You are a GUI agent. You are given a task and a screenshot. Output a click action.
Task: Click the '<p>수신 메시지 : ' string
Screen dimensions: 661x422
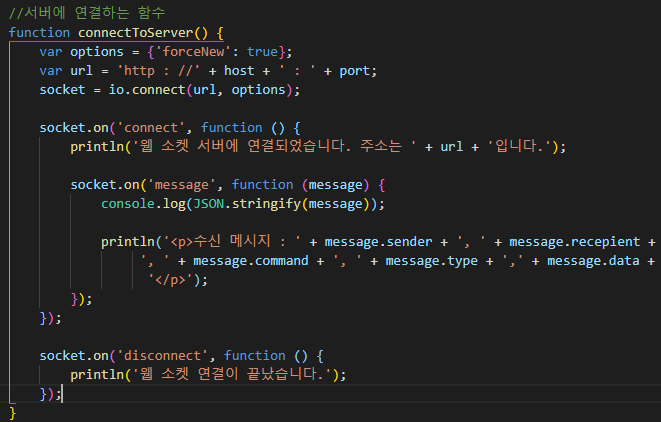pos(231,242)
